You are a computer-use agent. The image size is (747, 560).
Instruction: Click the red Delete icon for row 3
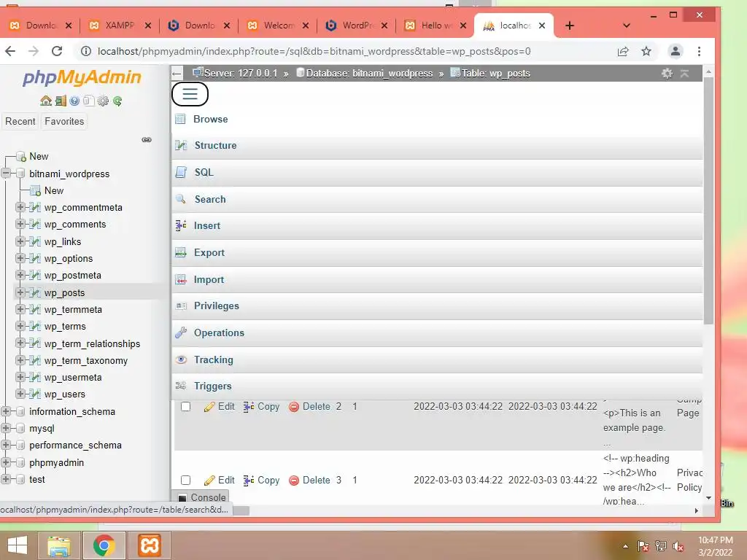pos(294,481)
